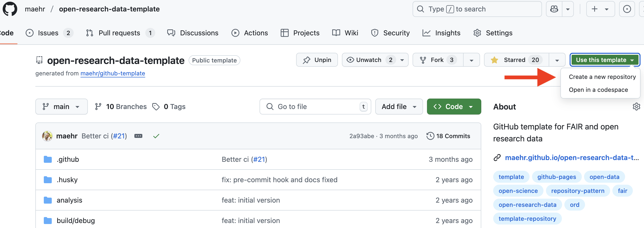The width and height of the screenshot is (644, 228).
Task: Open the maehr/github-template link
Action: (112, 73)
